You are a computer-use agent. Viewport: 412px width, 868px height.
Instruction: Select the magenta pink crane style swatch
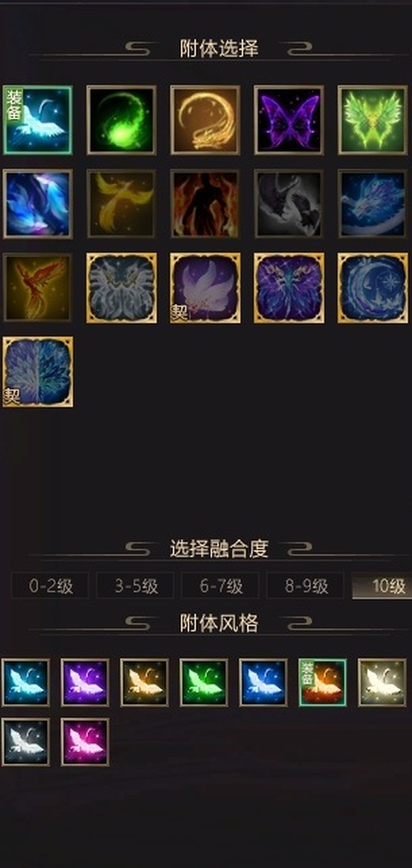(84, 742)
